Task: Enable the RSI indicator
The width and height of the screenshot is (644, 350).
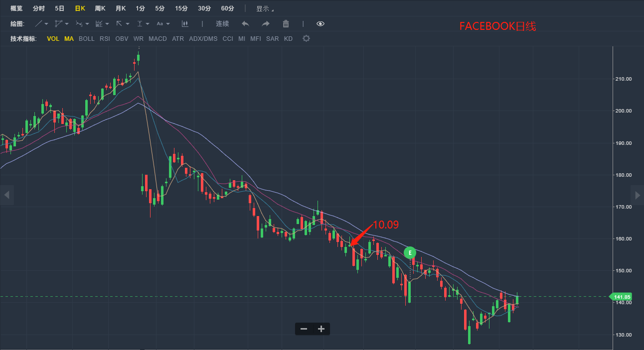Action: (105, 39)
